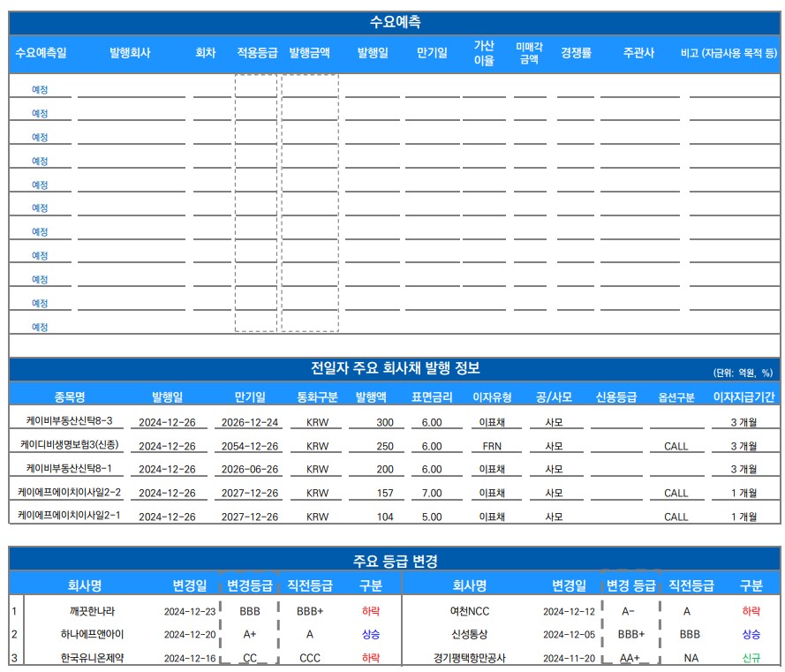Image resolution: width=785 pixels, height=672 pixels.
Task: Click the 수요예측 section title bar
Action: [x=395, y=23]
